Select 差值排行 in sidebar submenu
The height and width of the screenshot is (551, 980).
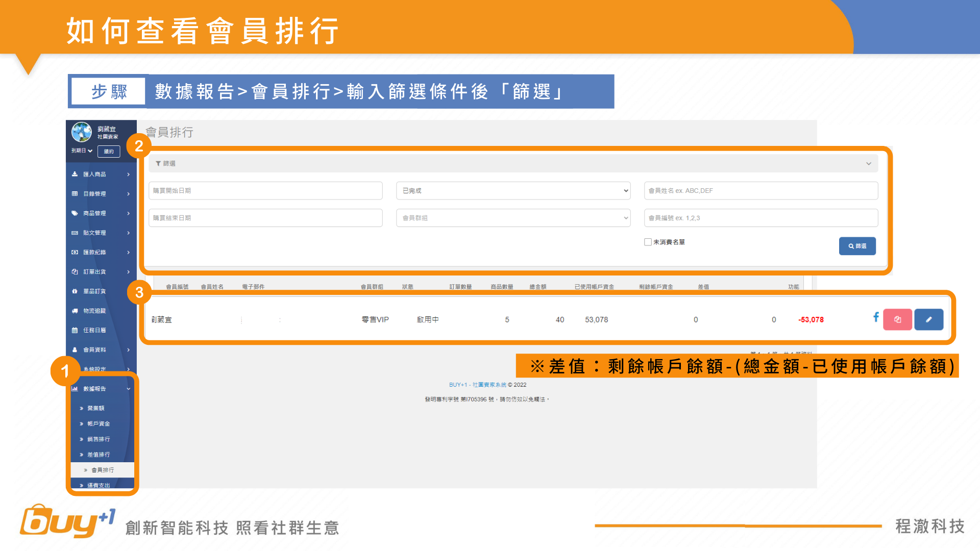[99, 455]
